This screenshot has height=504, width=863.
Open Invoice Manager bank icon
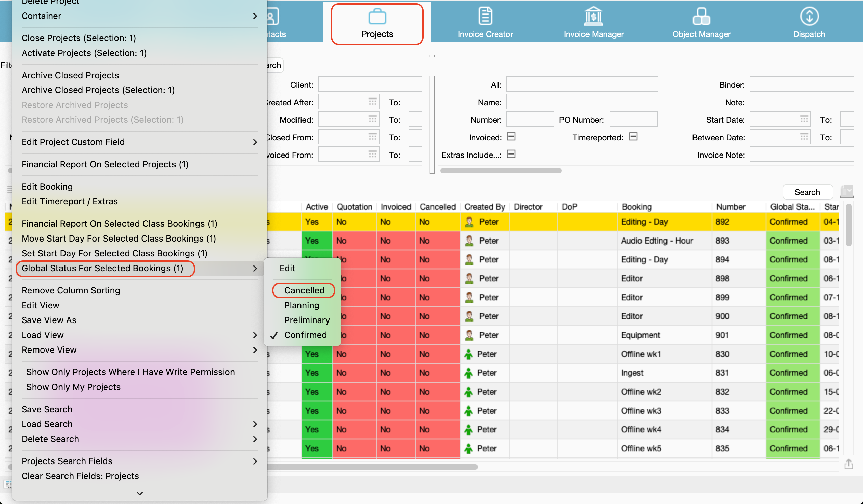(x=593, y=17)
